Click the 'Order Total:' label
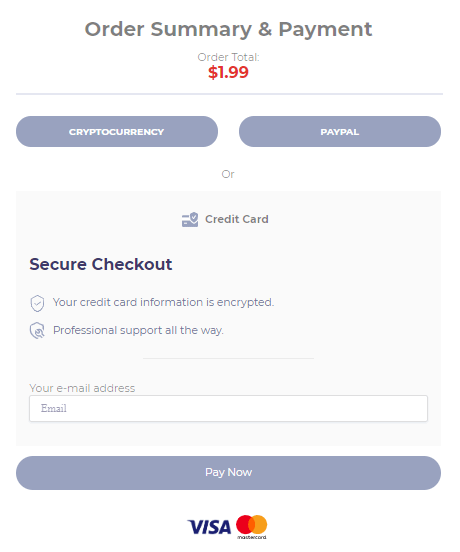Image resolution: width=460 pixels, height=552 pixels. 228,57
